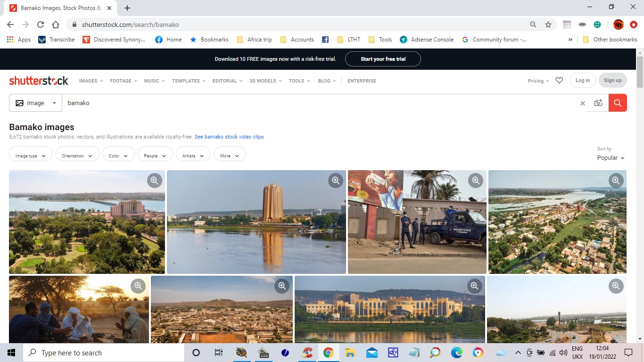Clear the bamako search using X icon
Screen dimensions: 644x362
(x=582, y=103)
